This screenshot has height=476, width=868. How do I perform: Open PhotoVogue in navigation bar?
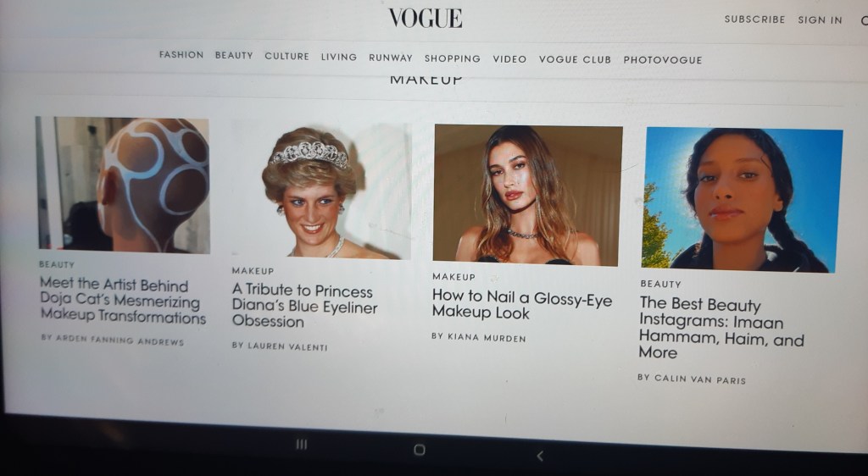(662, 59)
